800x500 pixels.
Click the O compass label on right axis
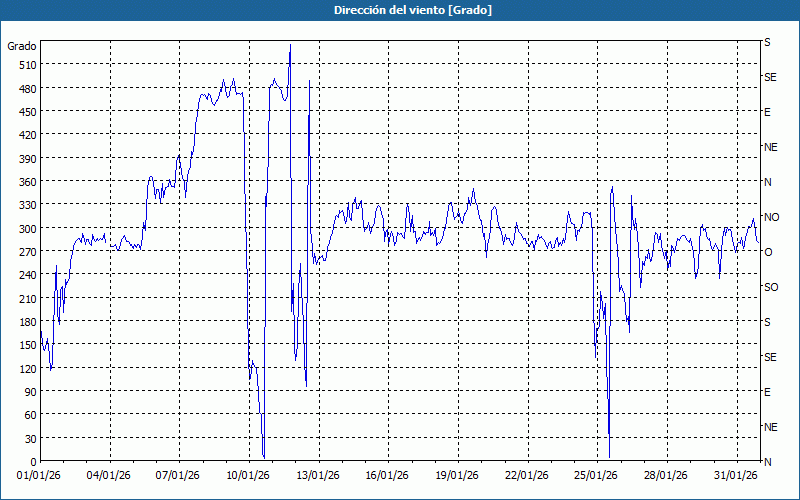[768, 252]
